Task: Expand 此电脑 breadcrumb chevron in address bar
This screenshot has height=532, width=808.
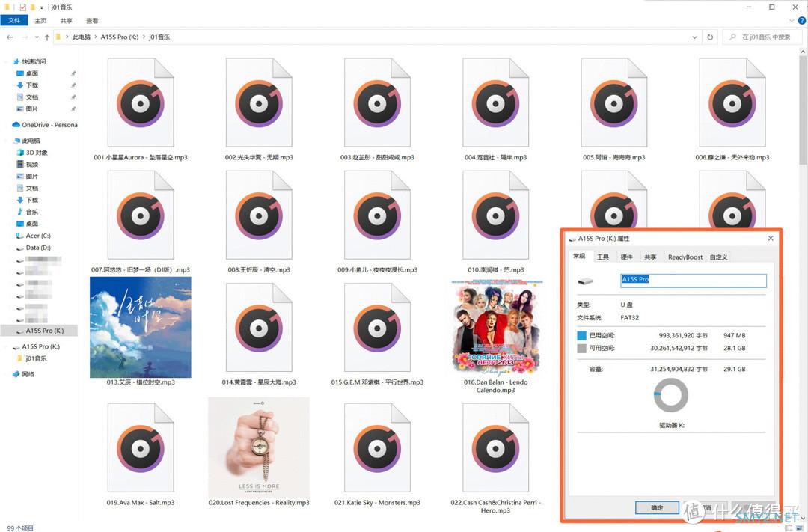Action: [96, 37]
